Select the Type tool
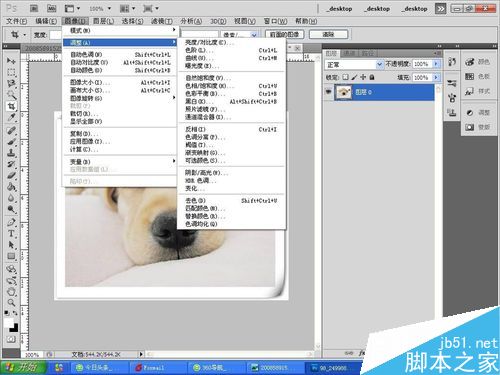This screenshot has height=375, width=500. pos(11,233)
